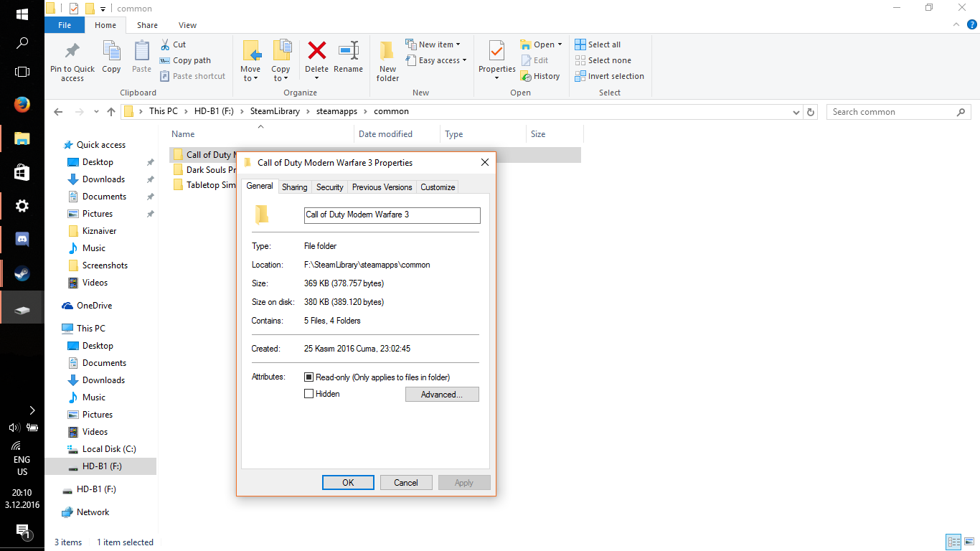Click the SteamLibrary breadcrumb
The width and height of the screenshot is (980, 551).
click(x=275, y=111)
